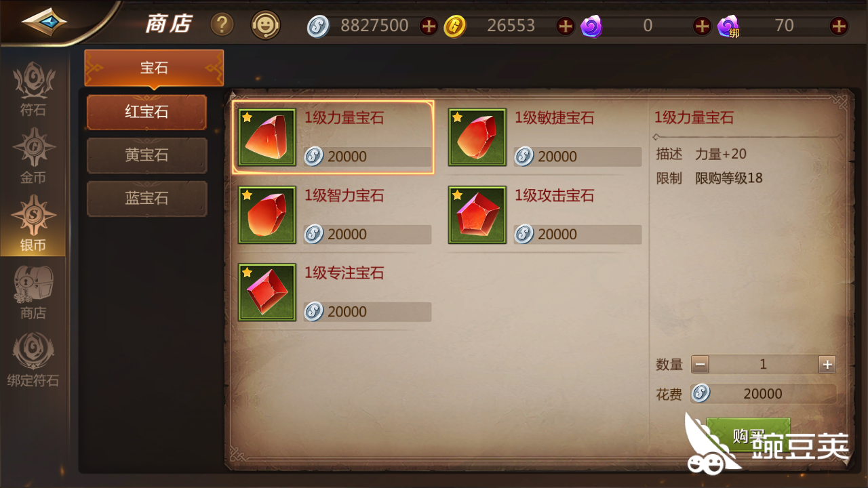Open the 金币 sidebar section
Screen dimensions: 868x488
(33, 157)
